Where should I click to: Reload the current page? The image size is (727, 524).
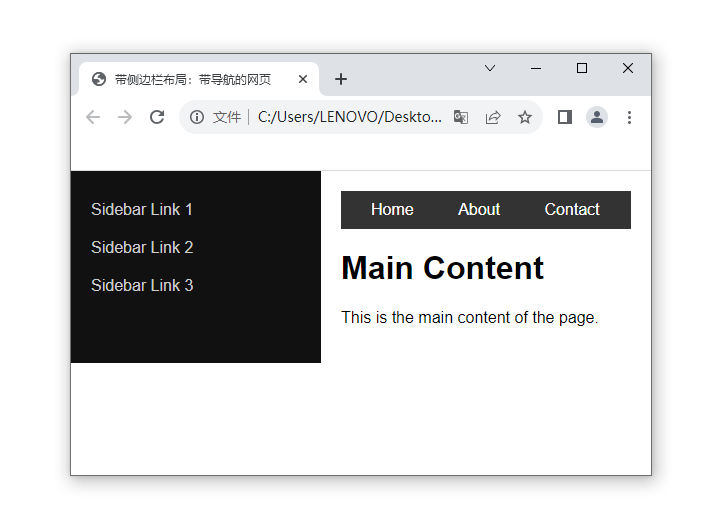click(157, 117)
